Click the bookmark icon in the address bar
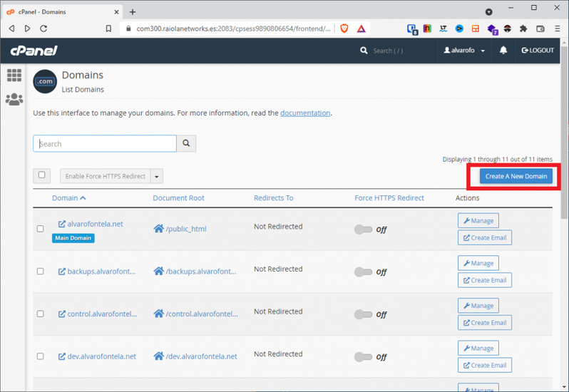569x392 pixels. click(x=108, y=29)
